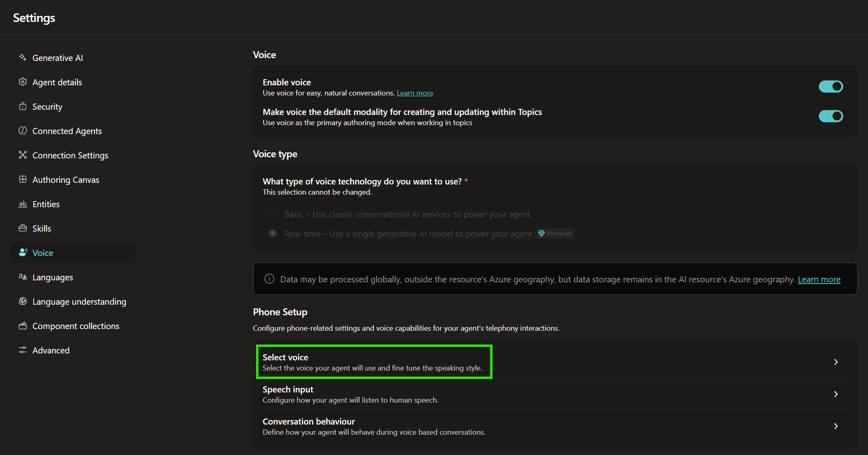The height and width of the screenshot is (455, 868).
Task: Turn off the Enable voice toggle
Action: pos(831,86)
